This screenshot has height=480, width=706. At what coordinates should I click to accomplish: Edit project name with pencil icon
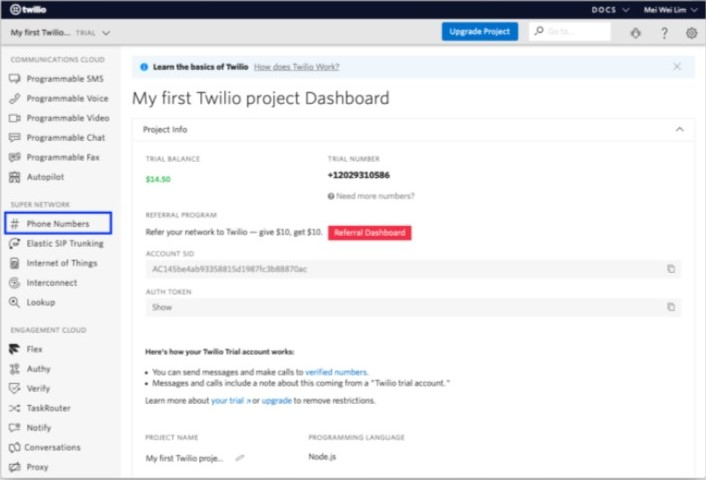(x=240, y=458)
